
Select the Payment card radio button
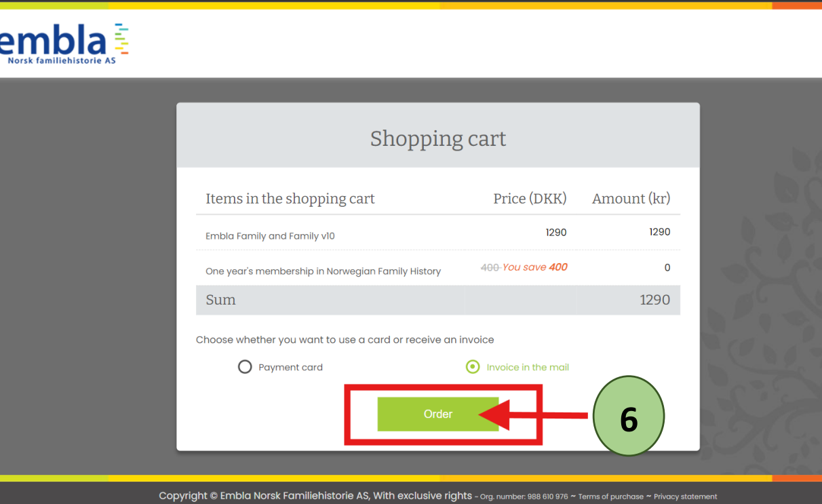[245, 367]
